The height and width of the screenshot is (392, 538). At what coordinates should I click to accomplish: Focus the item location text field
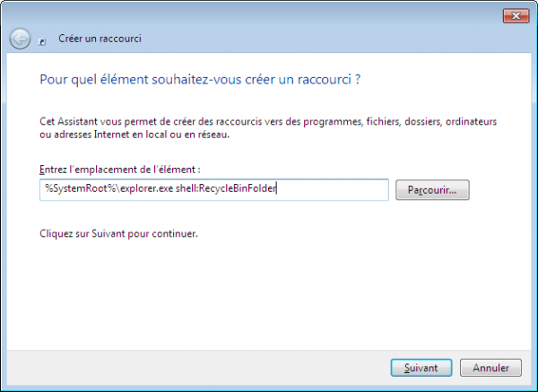(x=214, y=189)
